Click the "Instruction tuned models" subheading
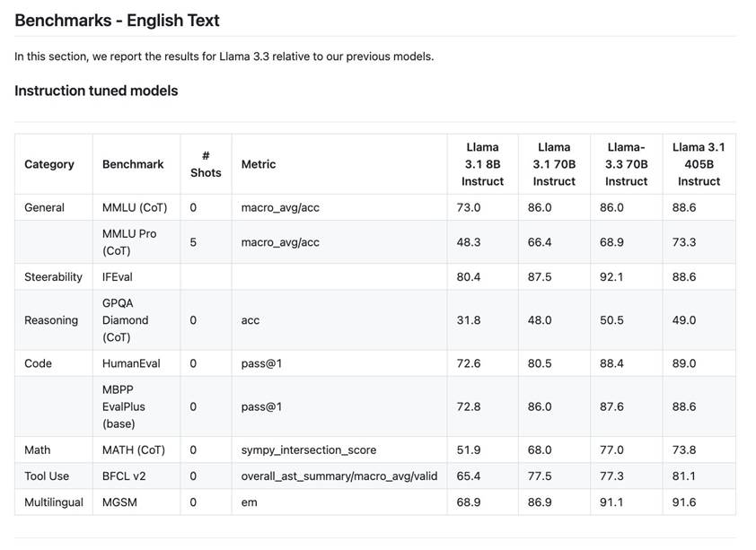The width and height of the screenshot is (756, 550). (96, 91)
